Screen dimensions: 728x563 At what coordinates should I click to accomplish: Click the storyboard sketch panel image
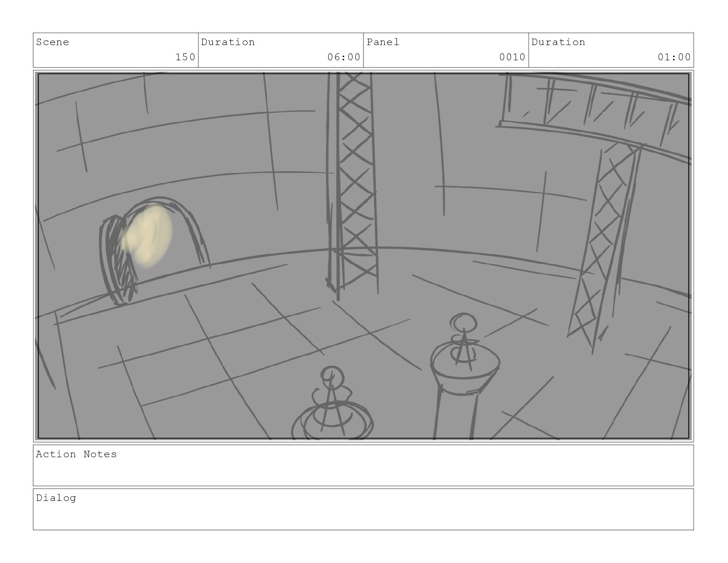(364, 256)
